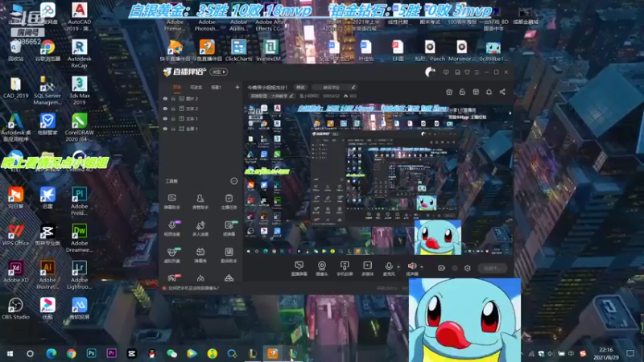This screenshot has width=644, height=362.
Task: Select the 全屏 1 source row
Action: (200, 129)
